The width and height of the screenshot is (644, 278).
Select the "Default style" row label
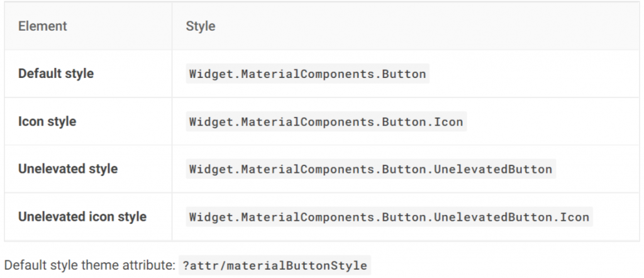tap(56, 74)
